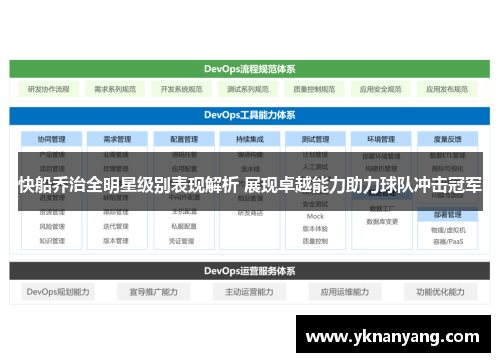Click 计划管理 under 测试管理

(315, 155)
